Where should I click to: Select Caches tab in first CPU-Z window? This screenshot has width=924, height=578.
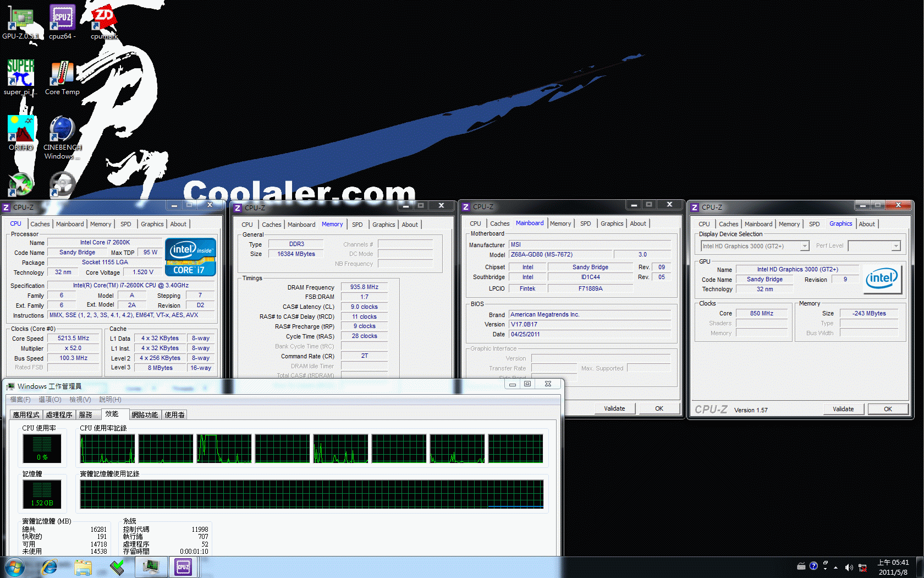[40, 224]
